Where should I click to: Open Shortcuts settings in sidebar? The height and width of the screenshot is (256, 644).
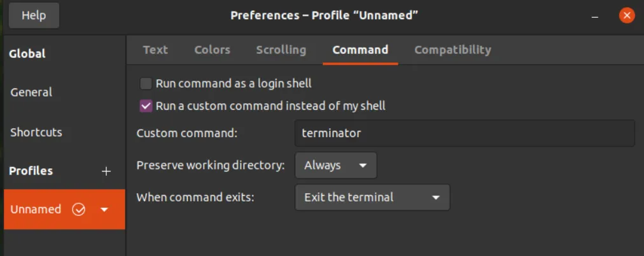point(36,132)
